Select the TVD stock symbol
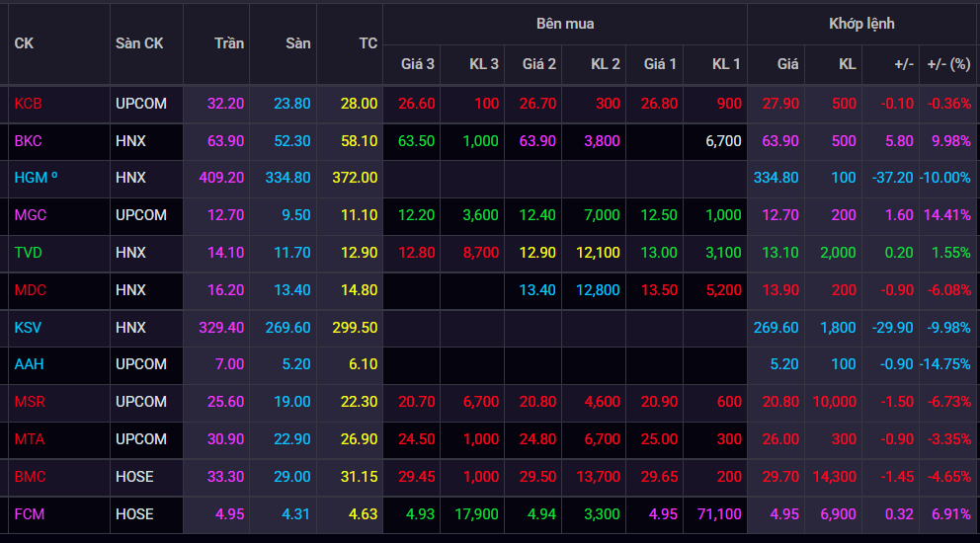Viewport: 980px width, 543px height. click(29, 253)
